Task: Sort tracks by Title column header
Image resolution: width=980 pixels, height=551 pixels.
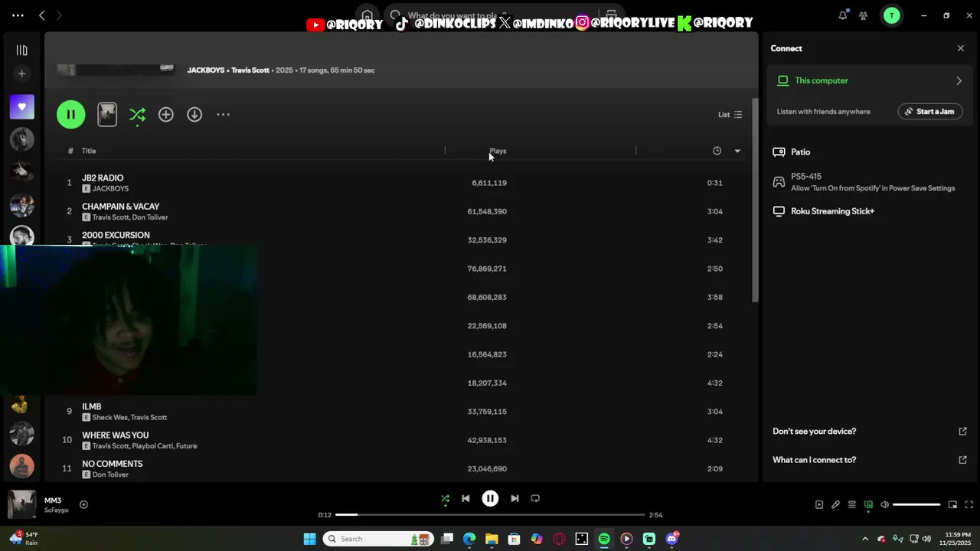Action: (89, 151)
